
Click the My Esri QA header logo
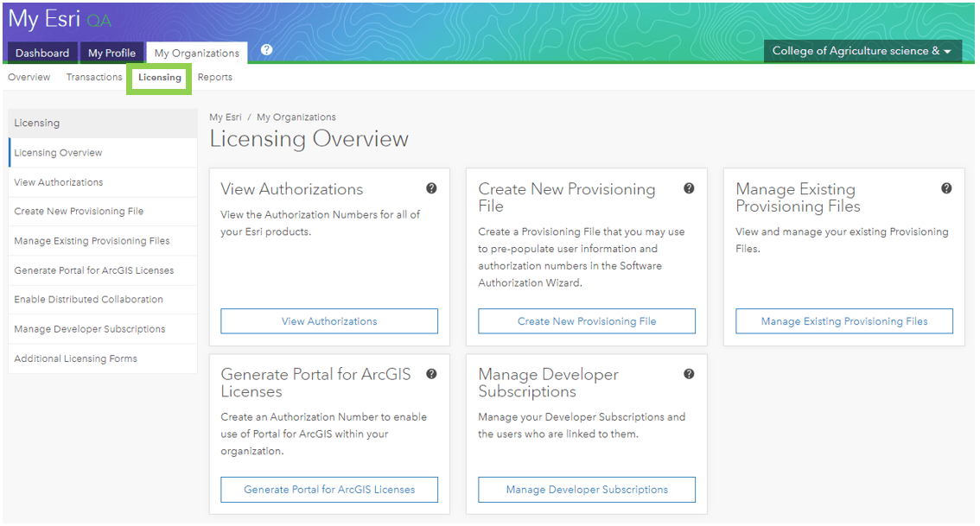pos(60,19)
